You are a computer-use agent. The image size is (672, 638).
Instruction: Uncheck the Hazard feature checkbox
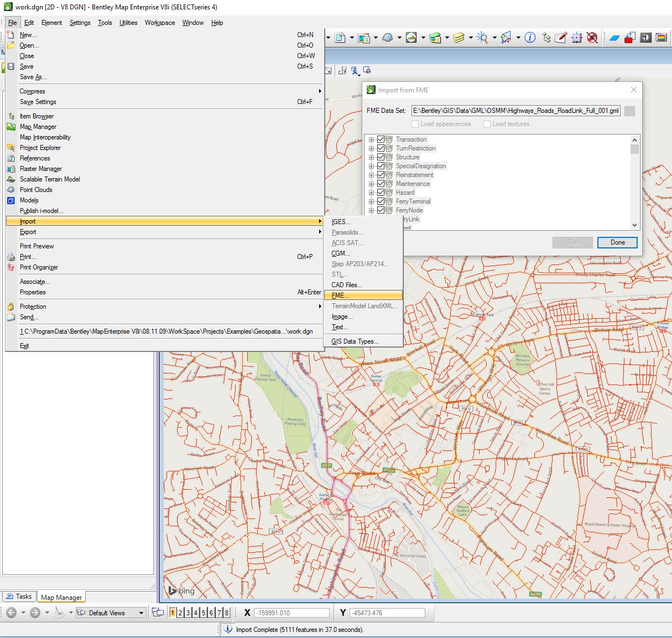pyautogui.click(x=381, y=193)
